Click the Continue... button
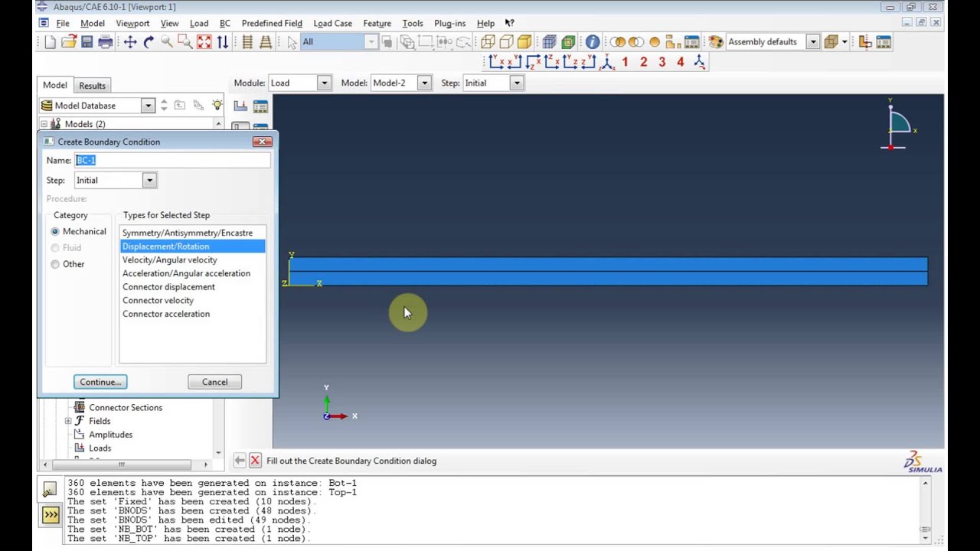Image resolution: width=980 pixels, height=551 pixels. [100, 382]
